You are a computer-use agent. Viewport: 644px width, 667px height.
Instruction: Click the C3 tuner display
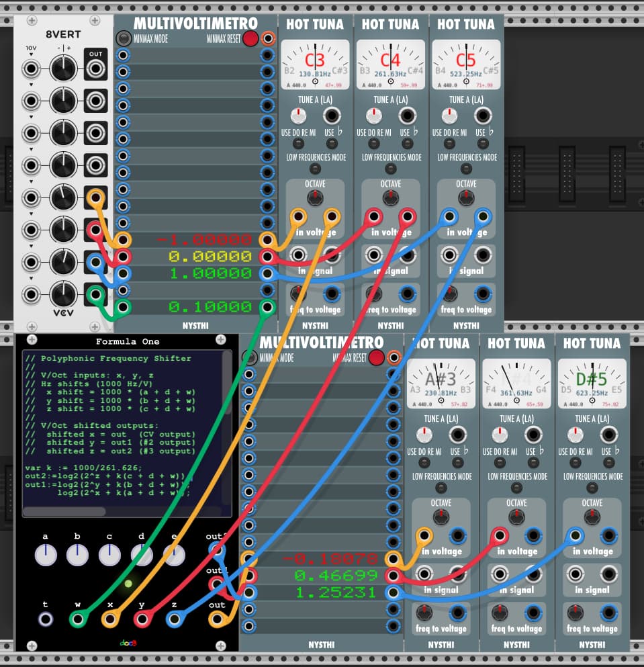[315, 64]
